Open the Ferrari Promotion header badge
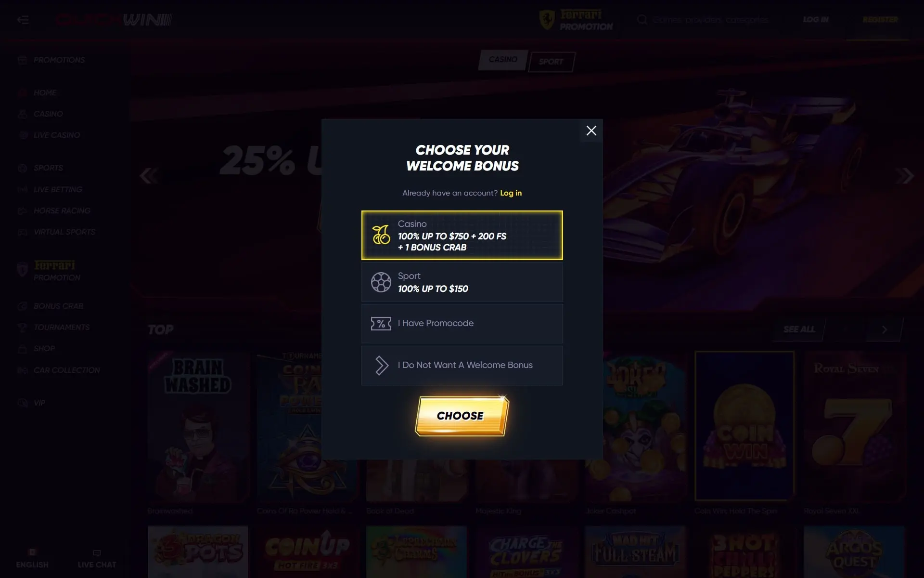Image resolution: width=924 pixels, height=578 pixels. click(x=576, y=20)
